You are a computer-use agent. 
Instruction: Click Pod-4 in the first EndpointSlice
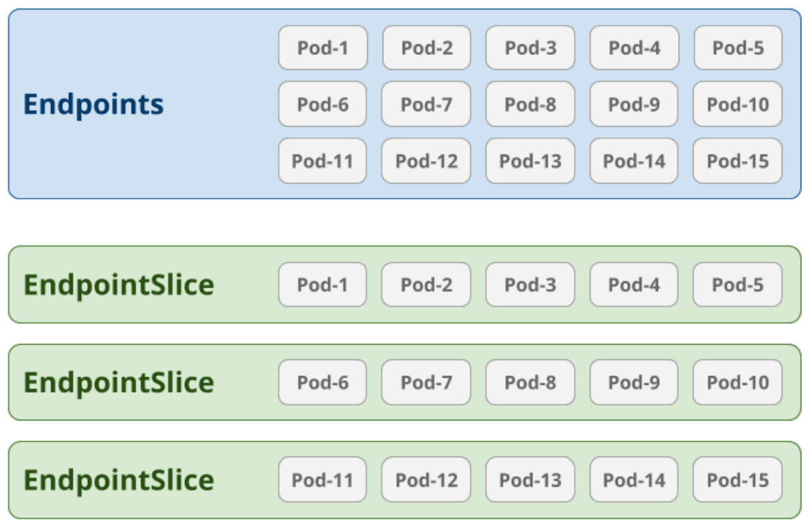634,285
